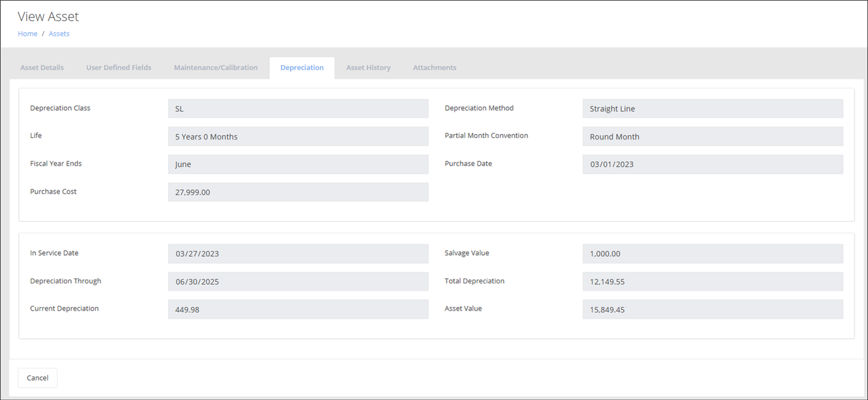Viewport: 868px width, 400px height.
Task: Click the Partial Month Convention label
Action: point(487,135)
